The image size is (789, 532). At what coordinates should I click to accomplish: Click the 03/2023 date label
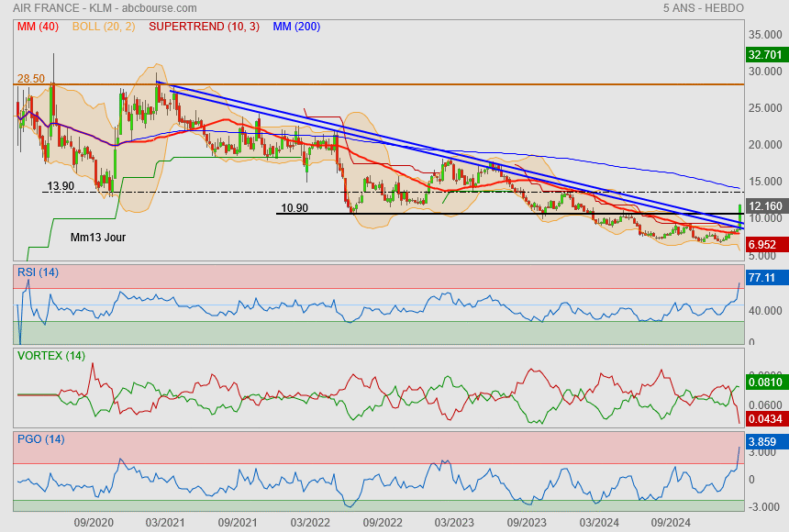pos(454,523)
